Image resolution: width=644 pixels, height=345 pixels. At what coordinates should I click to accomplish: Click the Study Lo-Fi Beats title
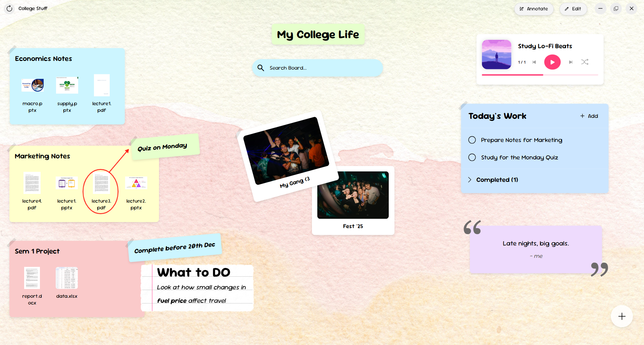pyautogui.click(x=545, y=46)
